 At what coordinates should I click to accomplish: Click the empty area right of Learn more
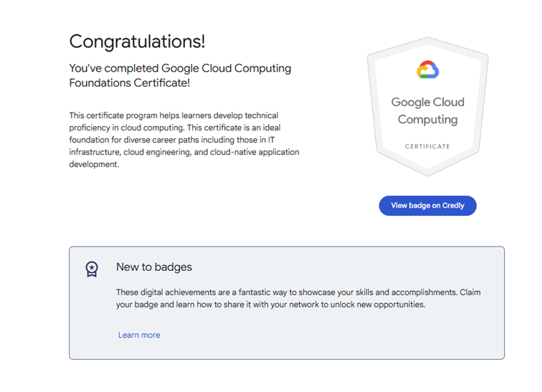323,335
